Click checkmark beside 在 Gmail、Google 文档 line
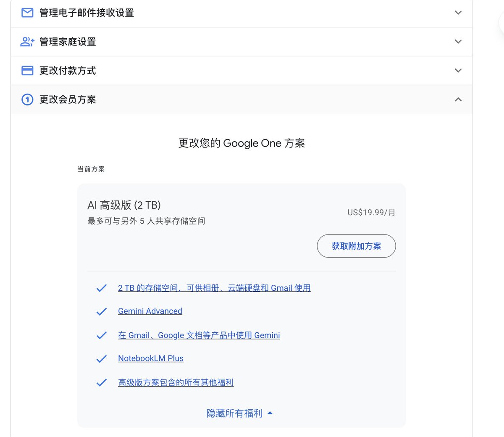 tap(102, 335)
